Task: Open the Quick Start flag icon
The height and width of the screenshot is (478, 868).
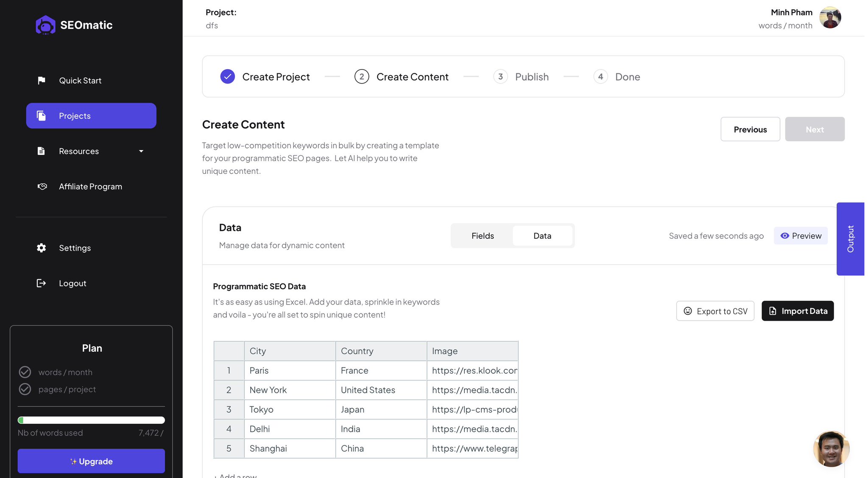Action: click(41, 80)
